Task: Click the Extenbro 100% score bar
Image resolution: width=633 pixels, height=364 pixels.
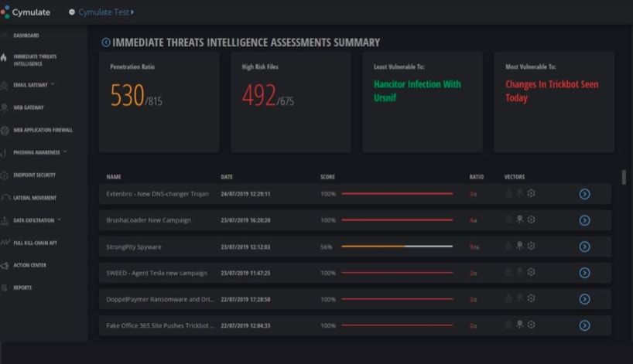Action: (x=397, y=194)
